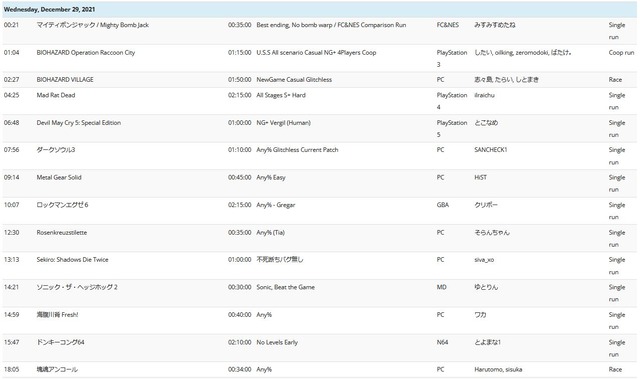Select the 01:15:00 duration
This screenshot has height=379, width=640.
[x=240, y=53]
